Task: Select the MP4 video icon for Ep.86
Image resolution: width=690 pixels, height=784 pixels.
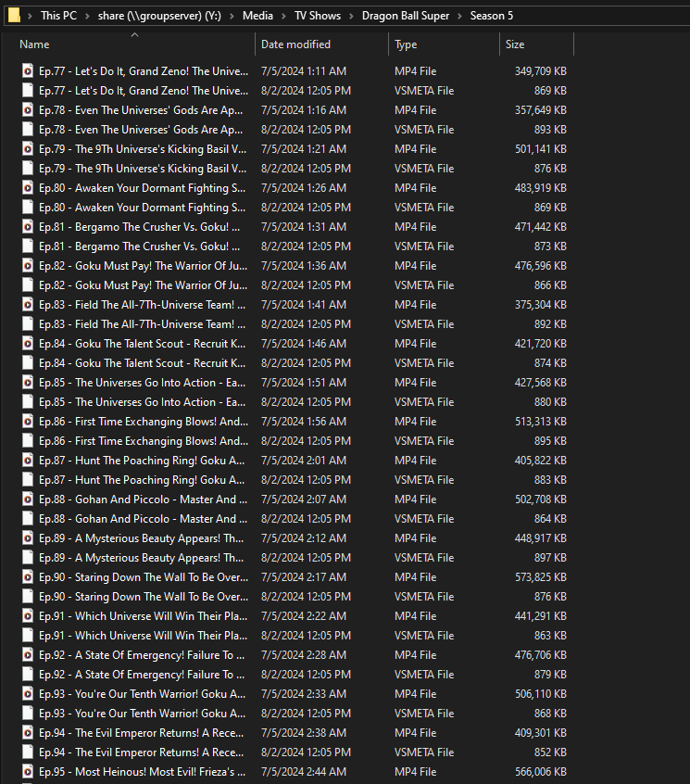Action: [x=28, y=422]
